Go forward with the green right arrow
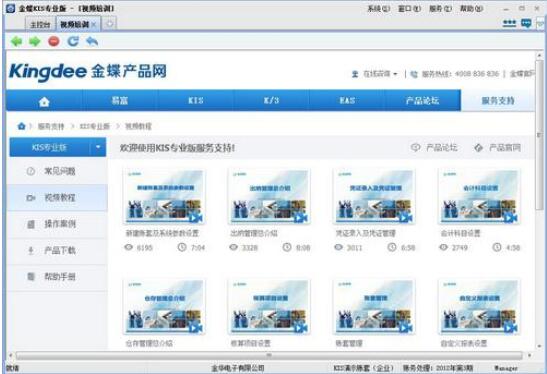The image size is (547, 374). (x=35, y=42)
